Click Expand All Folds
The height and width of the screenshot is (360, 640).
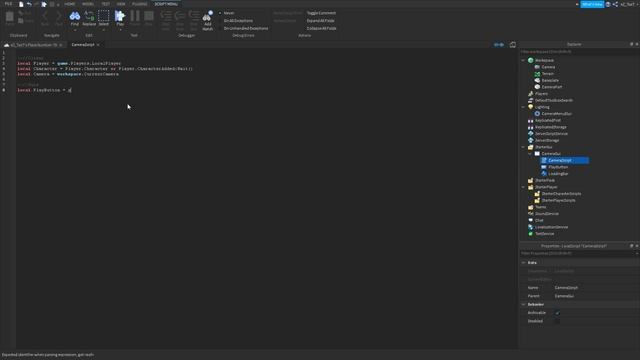[x=320, y=21]
